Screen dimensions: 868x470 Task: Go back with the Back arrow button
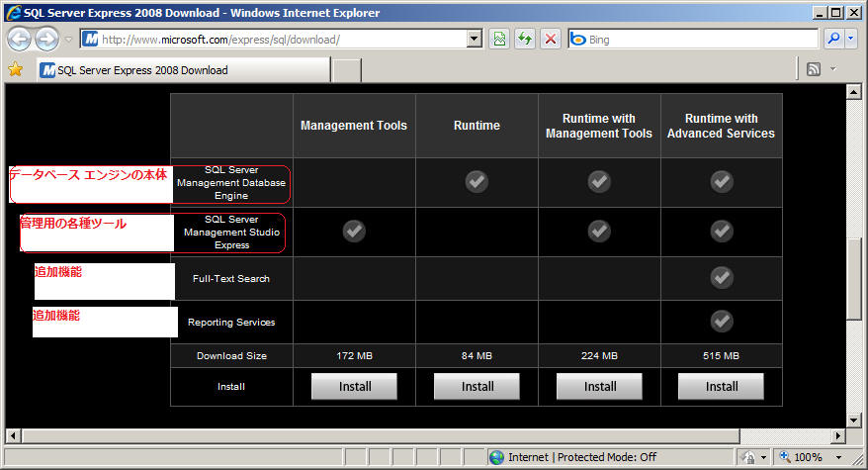(x=19, y=40)
